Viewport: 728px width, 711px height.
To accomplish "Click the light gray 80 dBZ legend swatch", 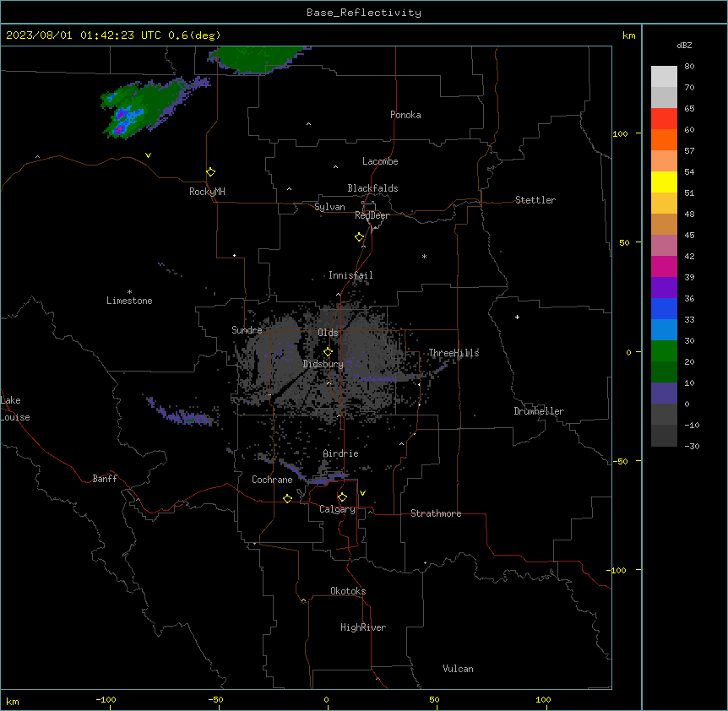I will point(664,76).
